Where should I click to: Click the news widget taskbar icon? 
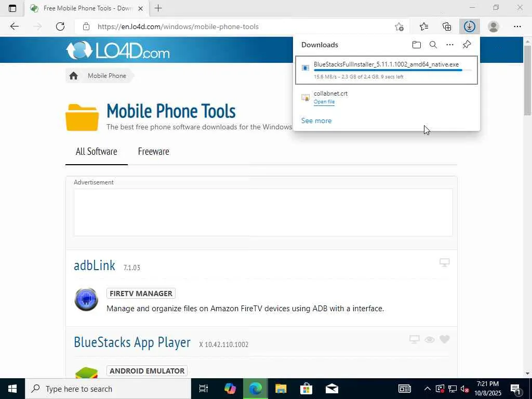click(x=404, y=389)
